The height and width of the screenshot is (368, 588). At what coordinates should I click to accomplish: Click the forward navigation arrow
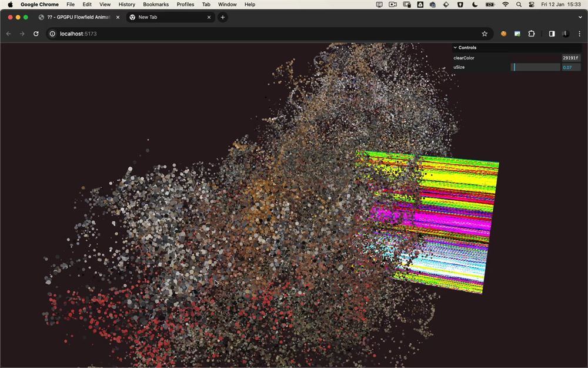pos(22,34)
